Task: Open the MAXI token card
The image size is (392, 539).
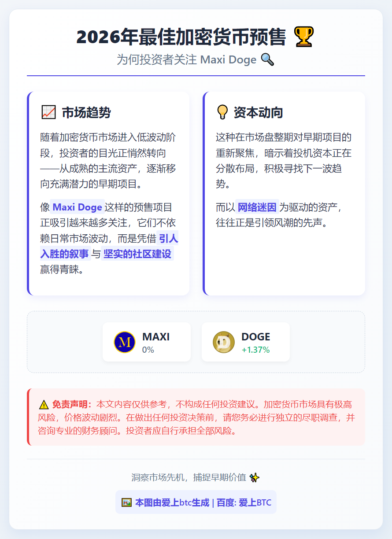Action: (147, 342)
